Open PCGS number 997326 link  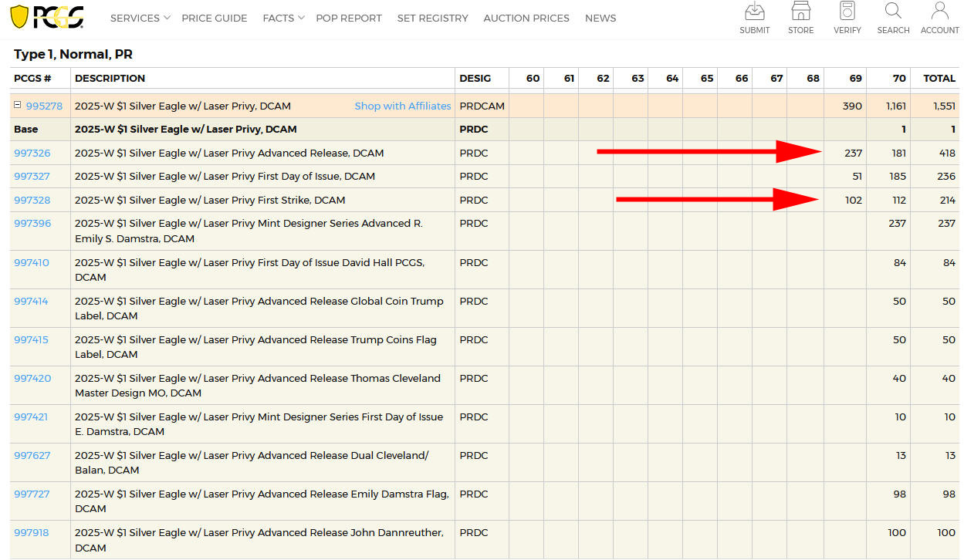pyautogui.click(x=32, y=153)
